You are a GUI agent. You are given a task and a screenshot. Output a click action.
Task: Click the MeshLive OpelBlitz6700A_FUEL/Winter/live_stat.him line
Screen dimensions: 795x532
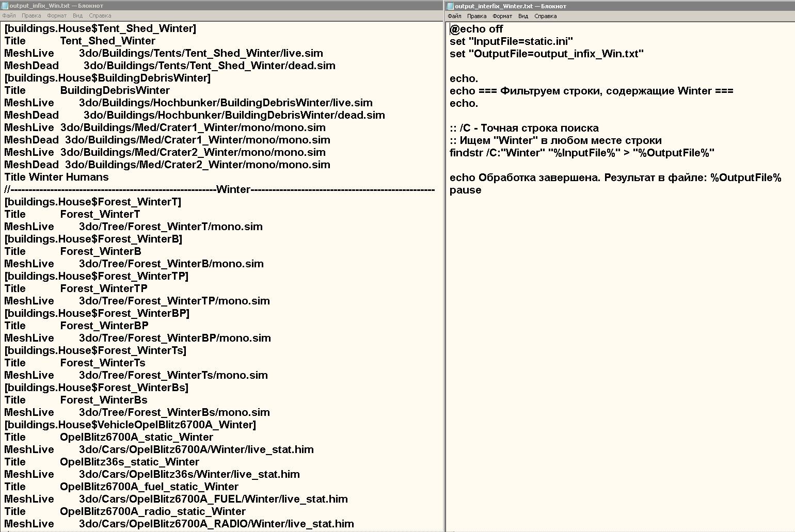click(x=176, y=499)
